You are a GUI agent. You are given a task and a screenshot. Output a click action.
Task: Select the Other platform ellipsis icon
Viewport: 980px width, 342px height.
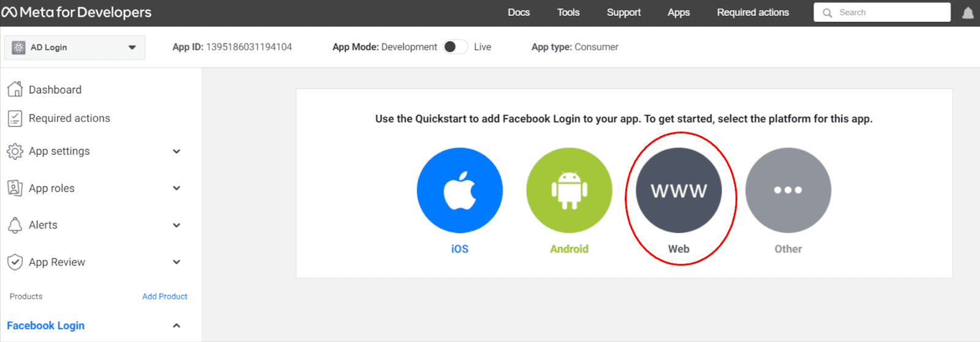click(x=788, y=190)
